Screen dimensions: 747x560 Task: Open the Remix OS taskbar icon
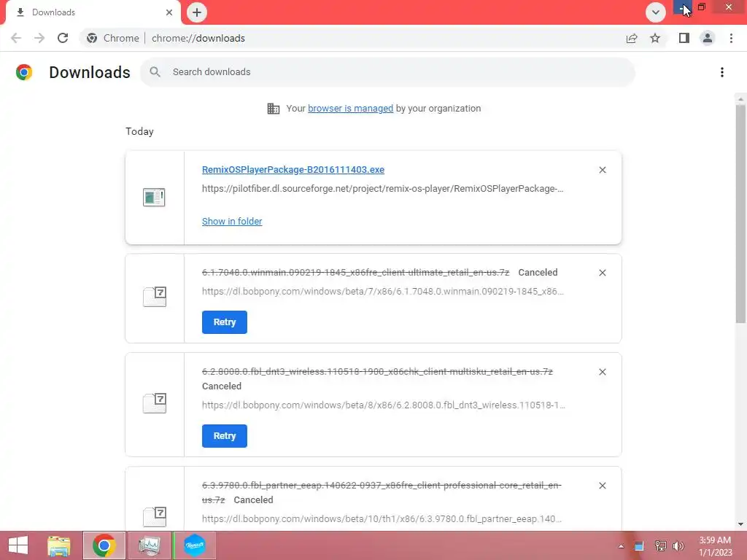point(195,545)
